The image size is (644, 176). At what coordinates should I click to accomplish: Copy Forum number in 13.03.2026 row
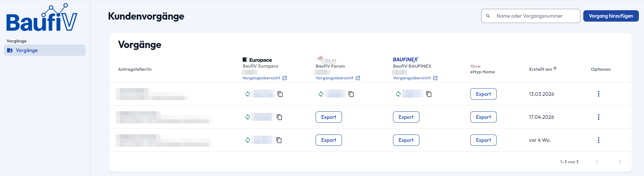tap(351, 94)
